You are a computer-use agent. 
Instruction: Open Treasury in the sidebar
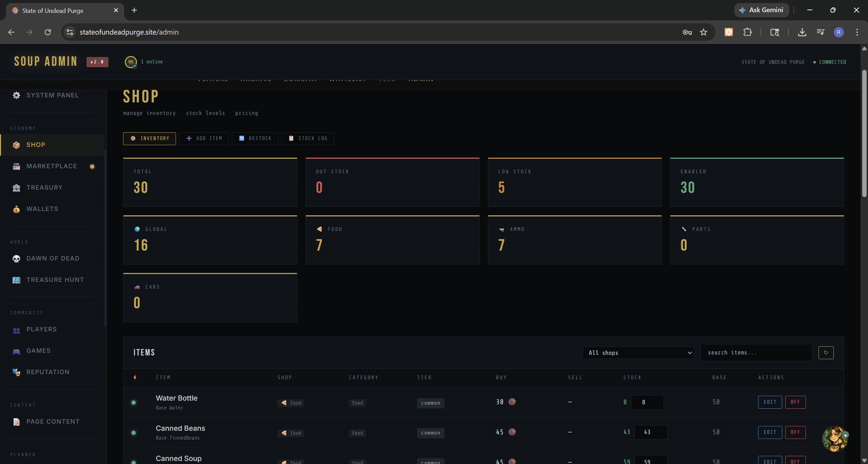(x=52, y=188)
